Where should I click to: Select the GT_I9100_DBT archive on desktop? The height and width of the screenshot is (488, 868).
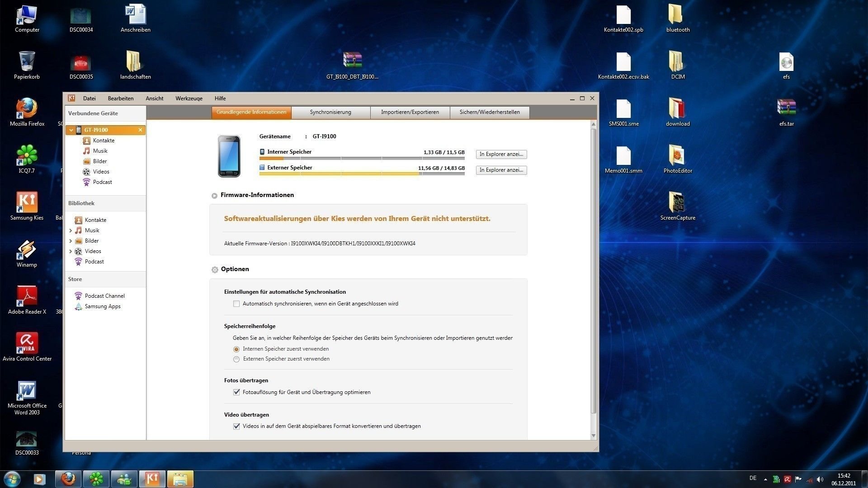coord(352,65)
